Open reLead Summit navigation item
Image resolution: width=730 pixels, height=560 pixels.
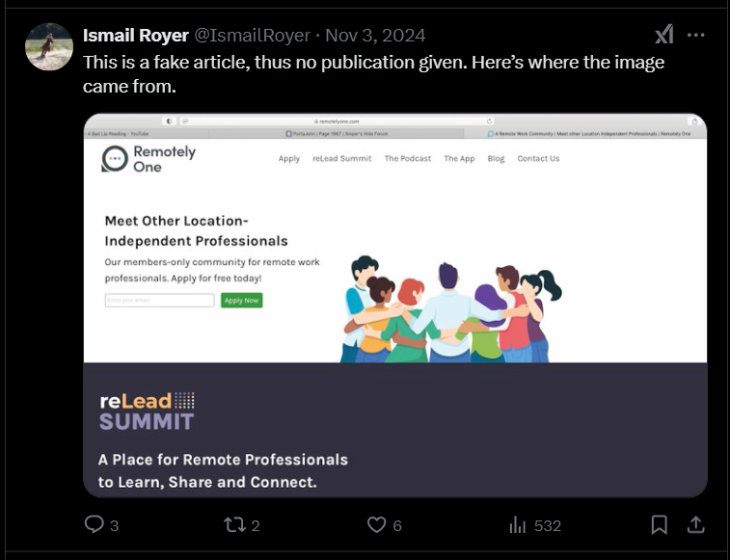coord(341,159)
